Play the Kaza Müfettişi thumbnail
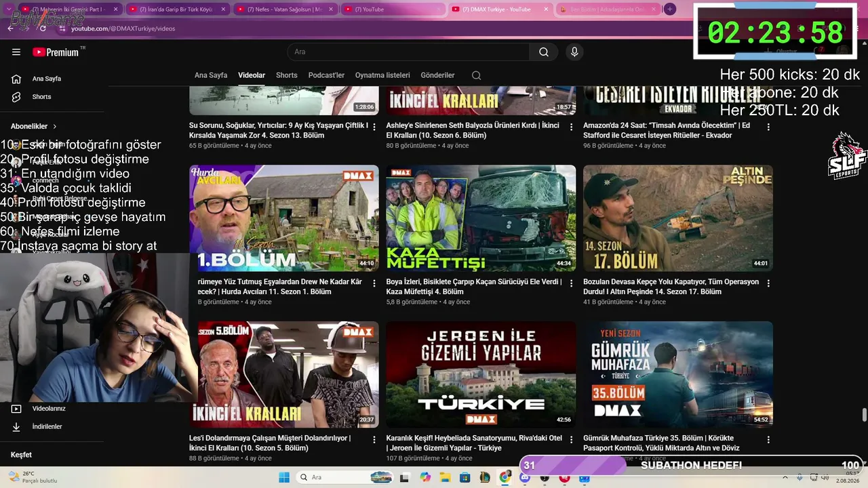Image resolution: width=868 pixels, height=488 pixels. pos(481,218)
